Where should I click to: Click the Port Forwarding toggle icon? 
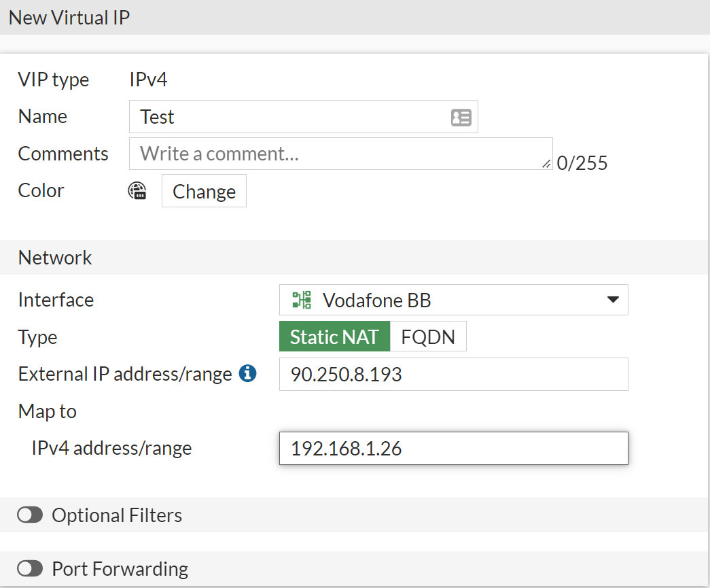pos(30,568)
